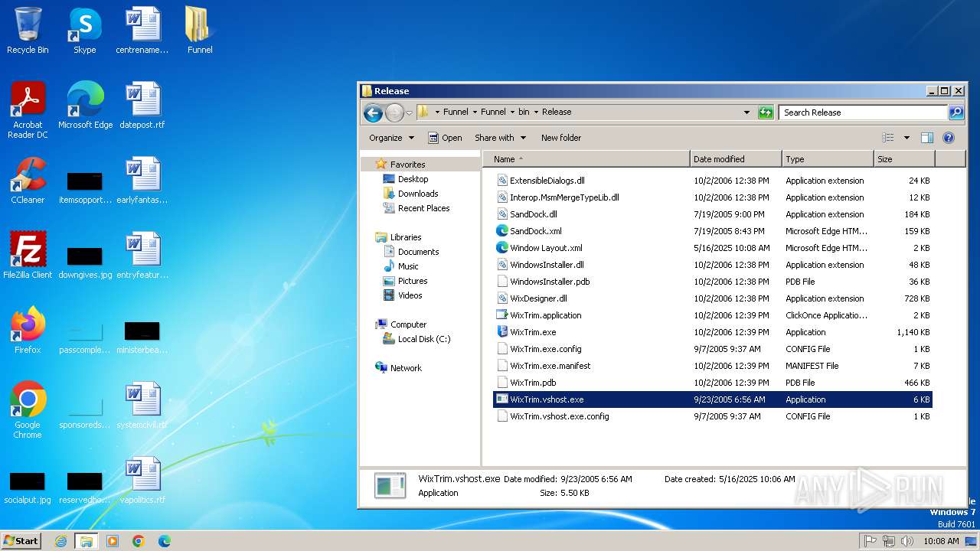Select Computer in the navigation pane

(408, 324)
